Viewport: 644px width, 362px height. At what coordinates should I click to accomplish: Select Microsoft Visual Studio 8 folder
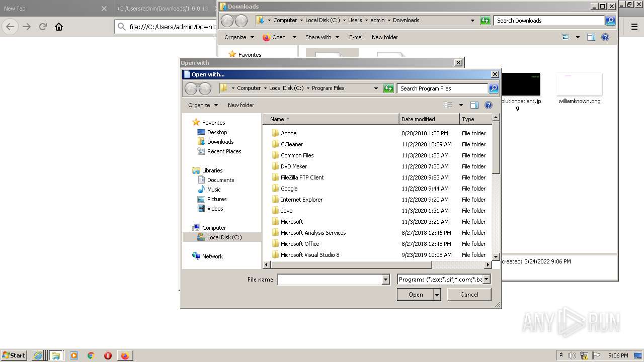point(310,255)
